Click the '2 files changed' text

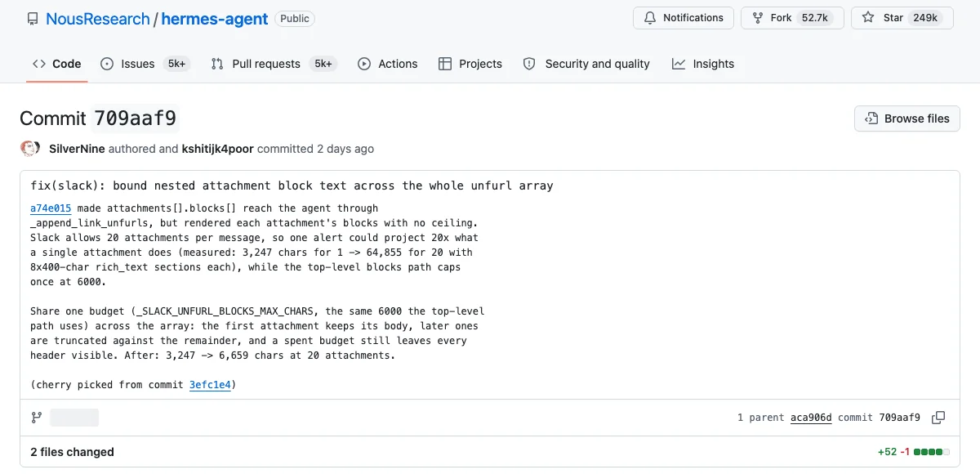tap(72, 452)
